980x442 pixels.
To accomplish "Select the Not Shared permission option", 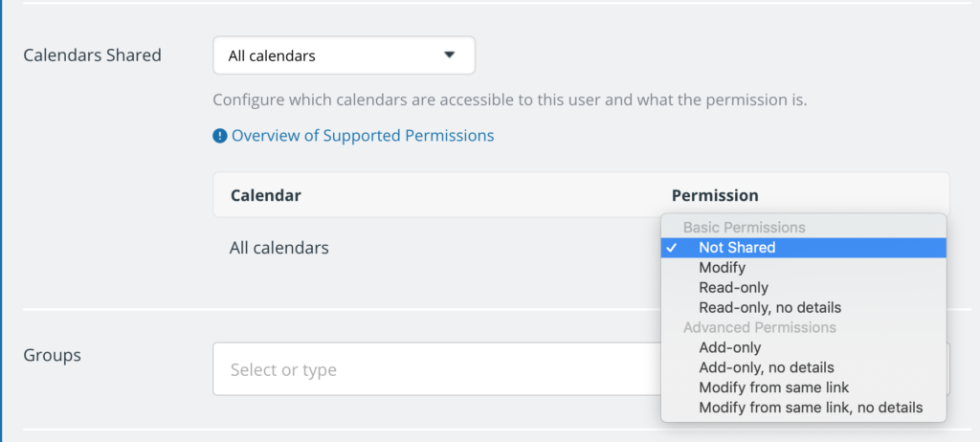I will [804, 248].
